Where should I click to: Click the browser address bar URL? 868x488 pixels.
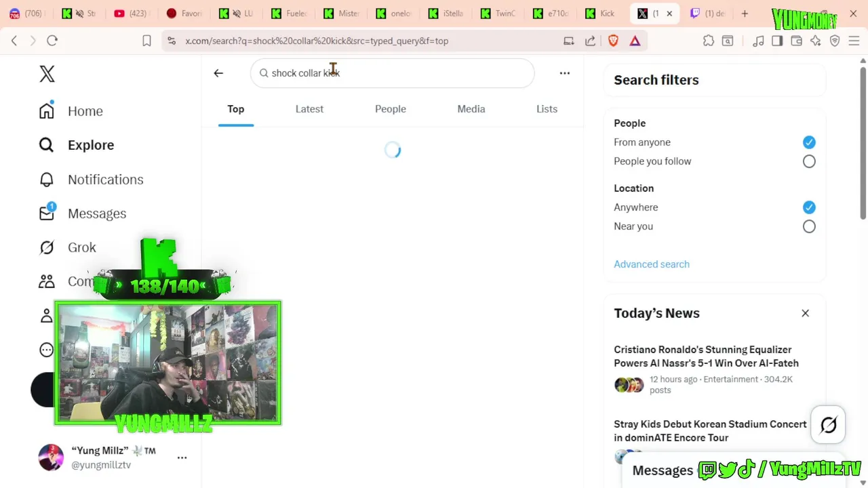click(317, 41)
